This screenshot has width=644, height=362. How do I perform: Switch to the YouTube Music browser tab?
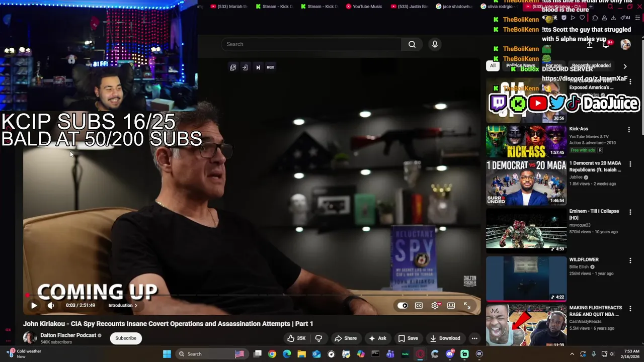363,7
